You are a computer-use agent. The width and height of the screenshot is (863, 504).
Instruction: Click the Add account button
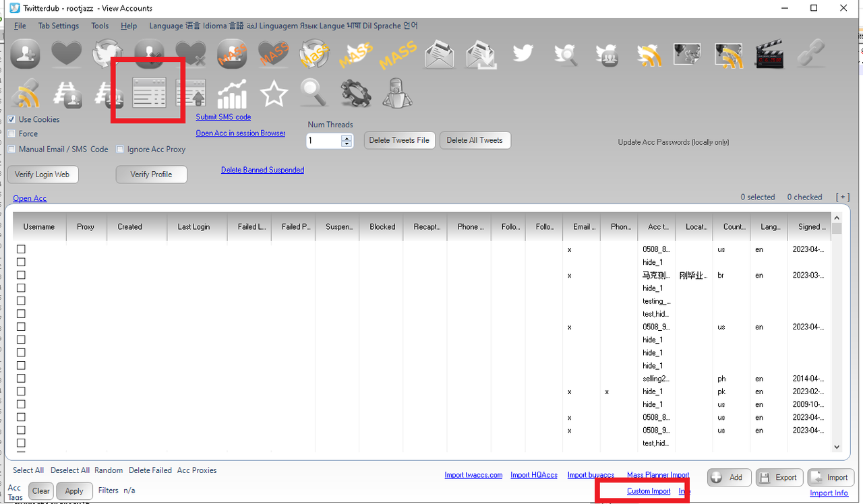pos(730,477)
